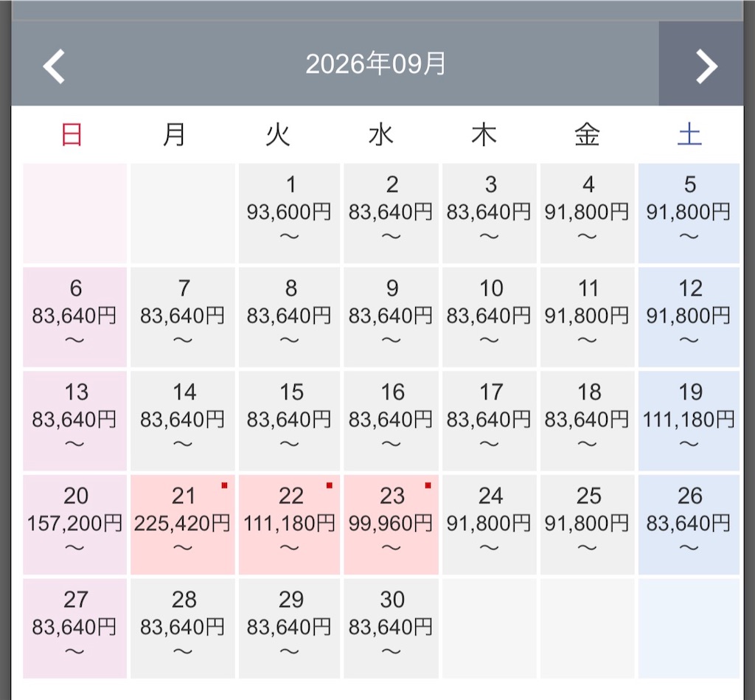Choose September 15 Tuesday cell

(289, 420)
